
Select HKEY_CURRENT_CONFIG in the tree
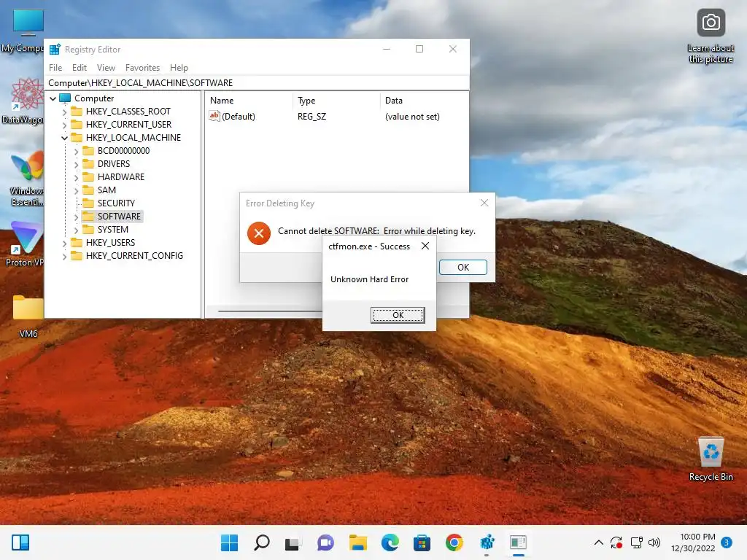(134, 256)
